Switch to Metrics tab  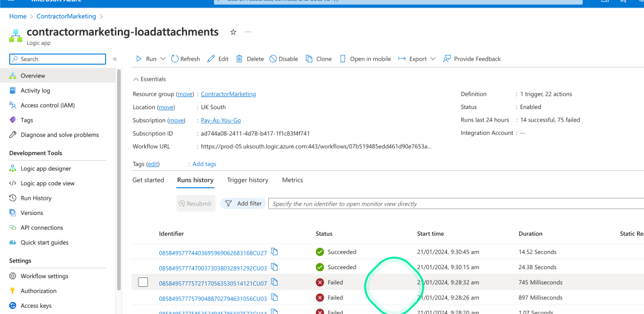[293, 180]
